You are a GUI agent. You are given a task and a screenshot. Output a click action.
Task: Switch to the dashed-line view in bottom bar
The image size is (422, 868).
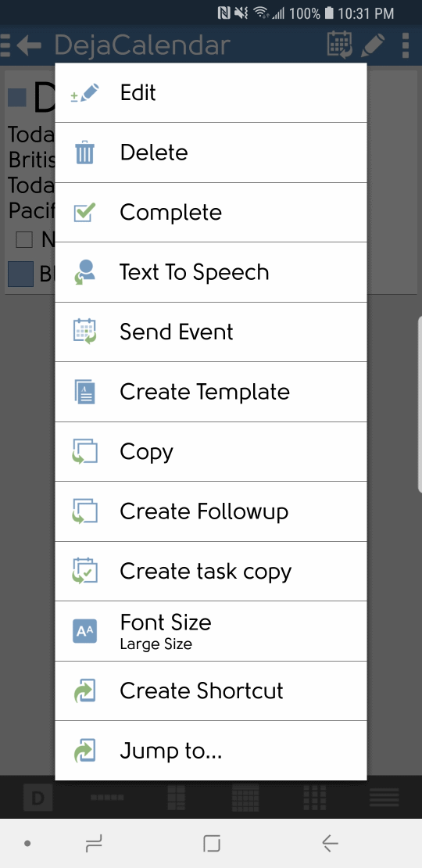point(107,798)
